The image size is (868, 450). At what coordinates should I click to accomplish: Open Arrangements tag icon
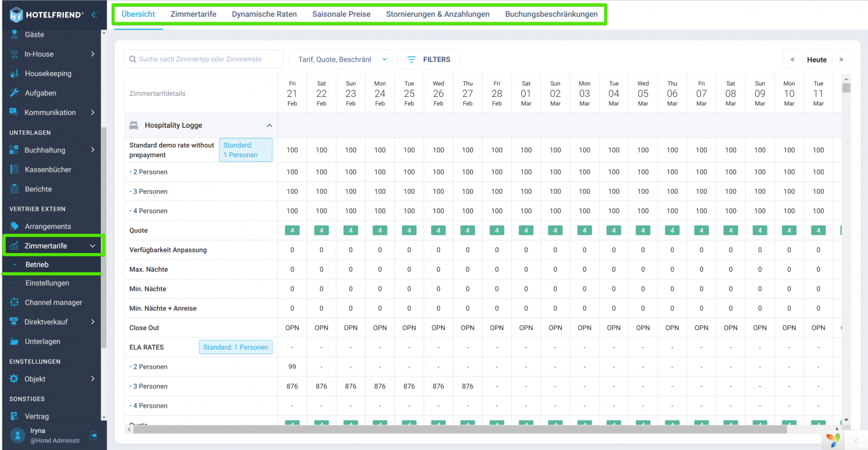[14, 227]
